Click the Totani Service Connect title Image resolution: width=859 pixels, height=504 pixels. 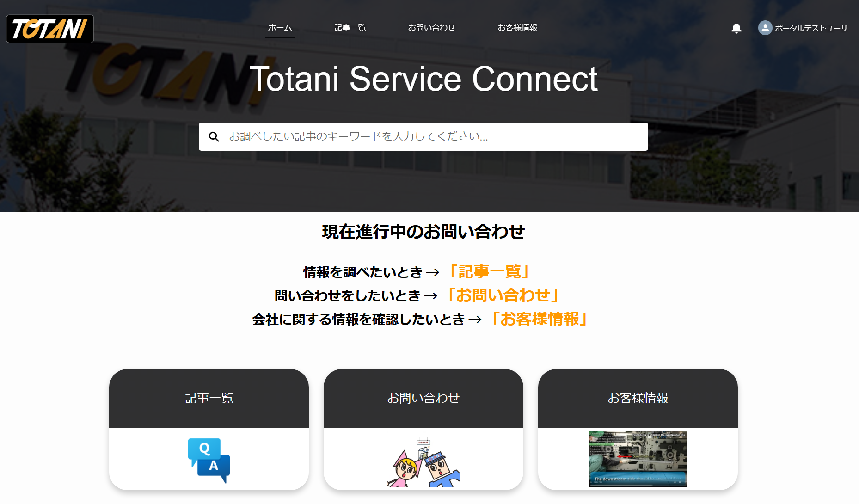[423, 79]
